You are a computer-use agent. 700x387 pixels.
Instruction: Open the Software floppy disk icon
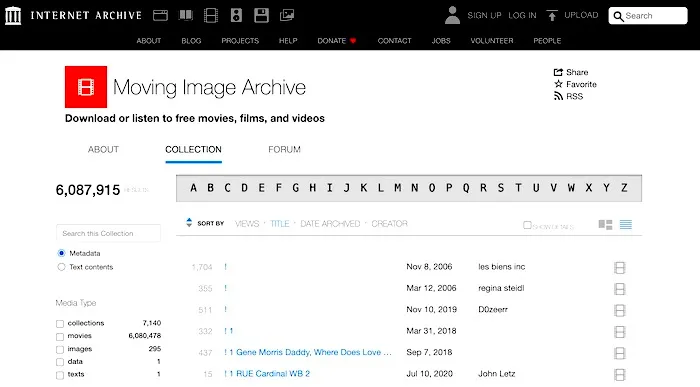(x=262, y=16)
